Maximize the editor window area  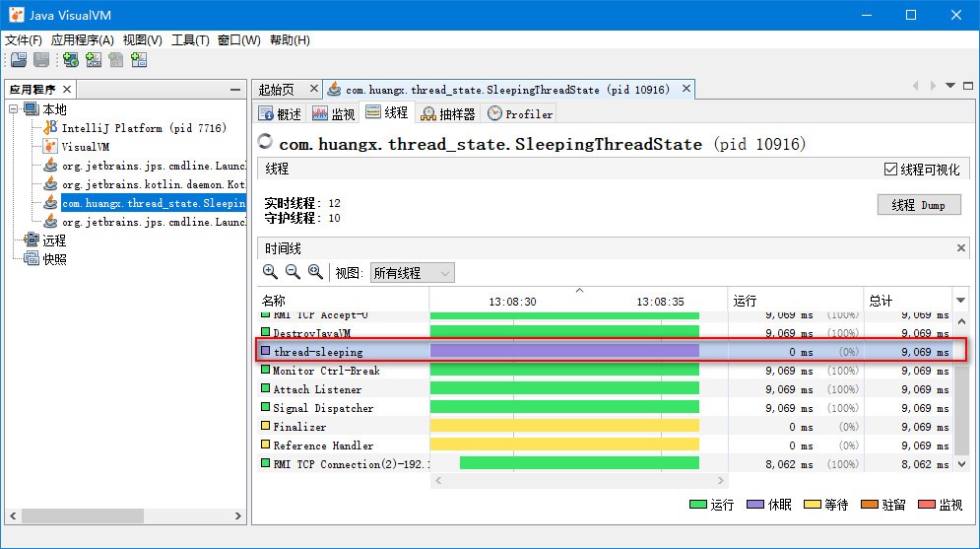click(x=968, y=86)
